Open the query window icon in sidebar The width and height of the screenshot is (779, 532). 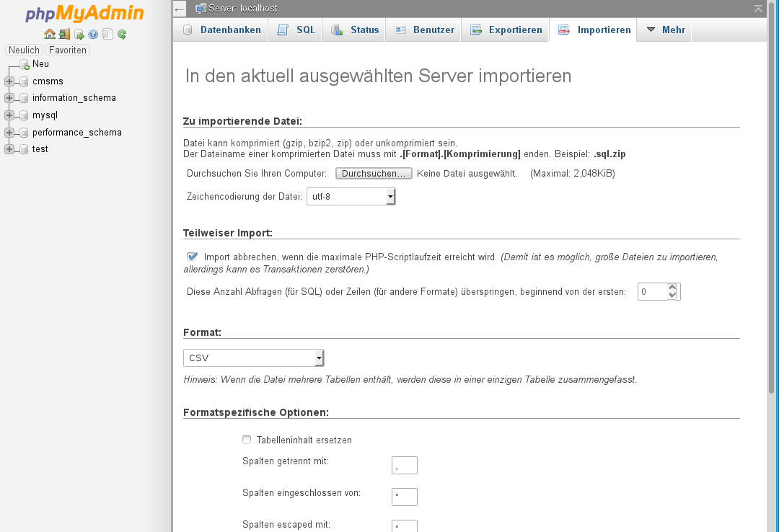point(79,34)
